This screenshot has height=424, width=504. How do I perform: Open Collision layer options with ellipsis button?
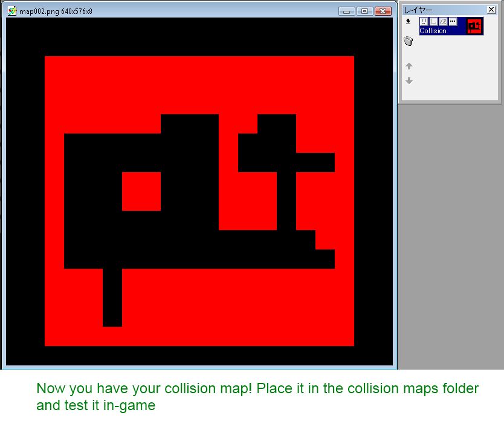453,22
